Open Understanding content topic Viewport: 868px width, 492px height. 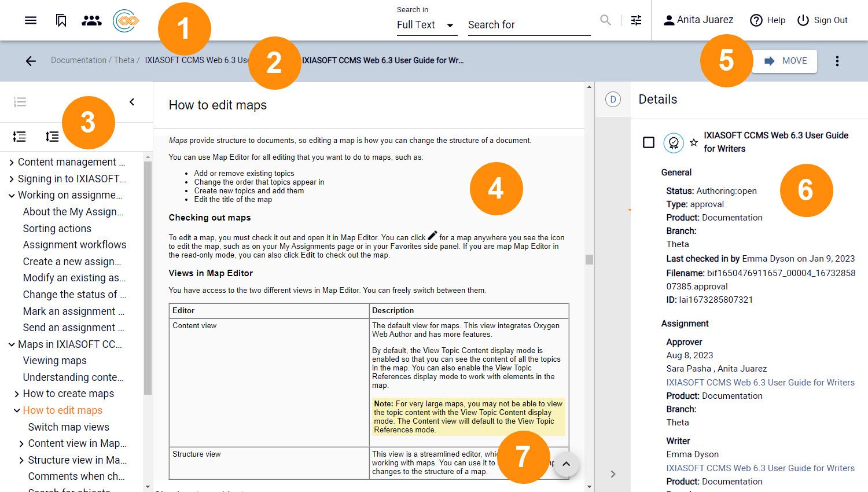[x=73, y=377]
